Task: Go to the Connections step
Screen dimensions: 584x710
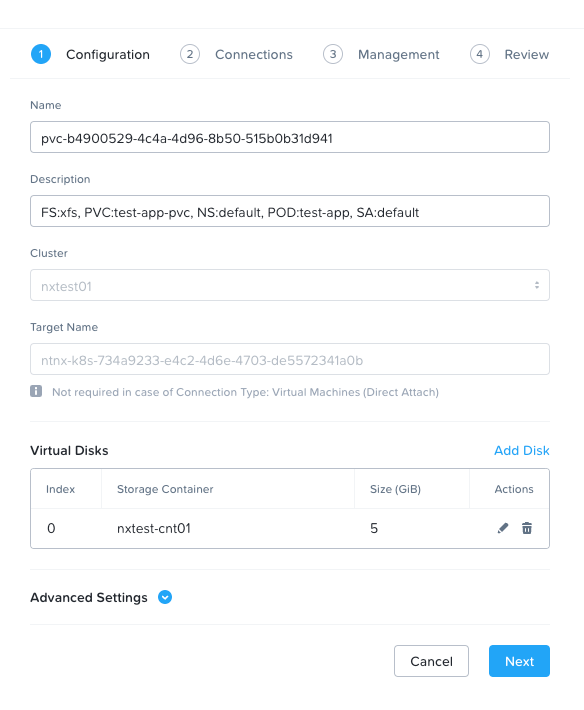Action: (x=254, y=55)
